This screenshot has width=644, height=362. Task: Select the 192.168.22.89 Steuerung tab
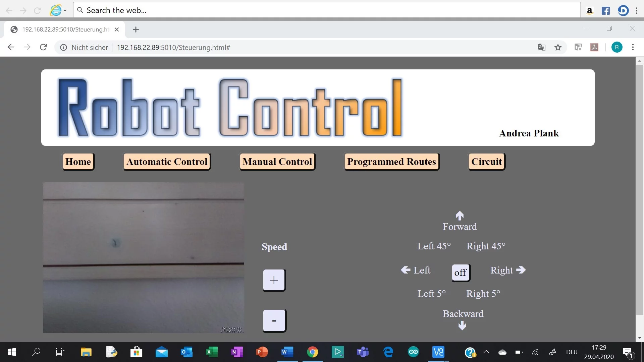pyautogui.click(x=64, y=29)
